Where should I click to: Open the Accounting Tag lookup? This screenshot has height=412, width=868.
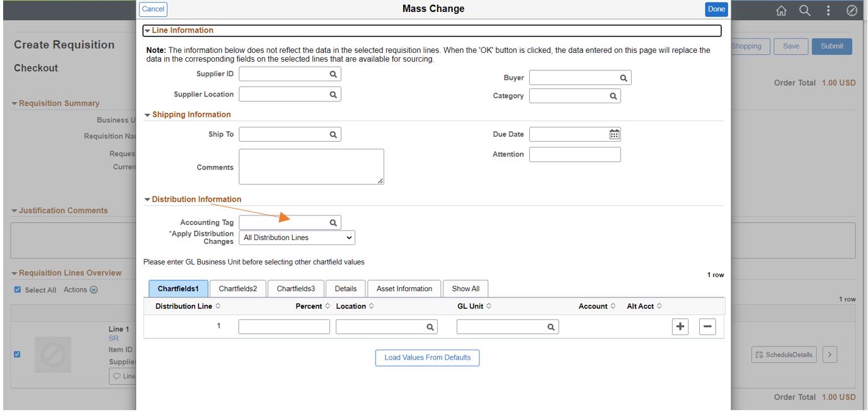334,222
